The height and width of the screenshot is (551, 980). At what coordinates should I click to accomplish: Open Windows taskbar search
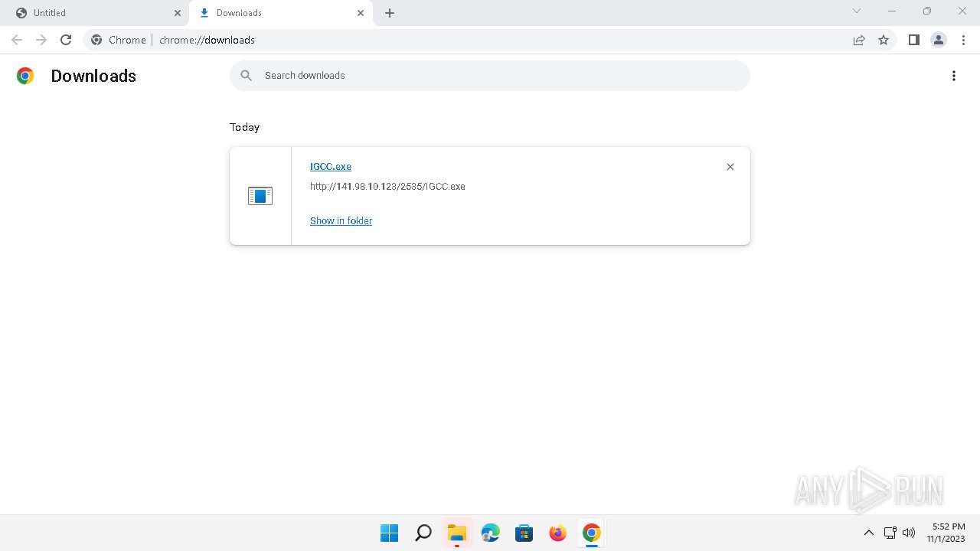[x=423, y=533]
